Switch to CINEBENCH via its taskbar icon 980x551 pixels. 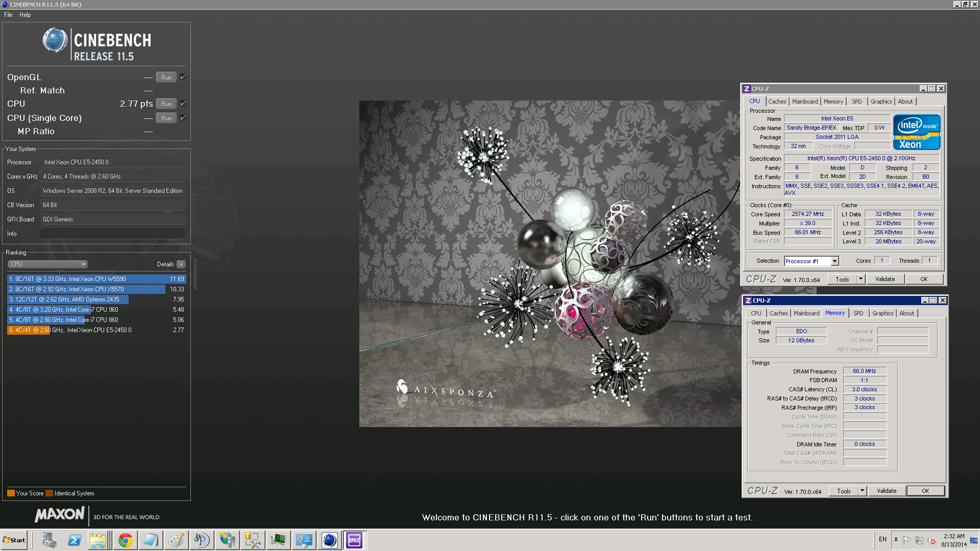point(330,540)
